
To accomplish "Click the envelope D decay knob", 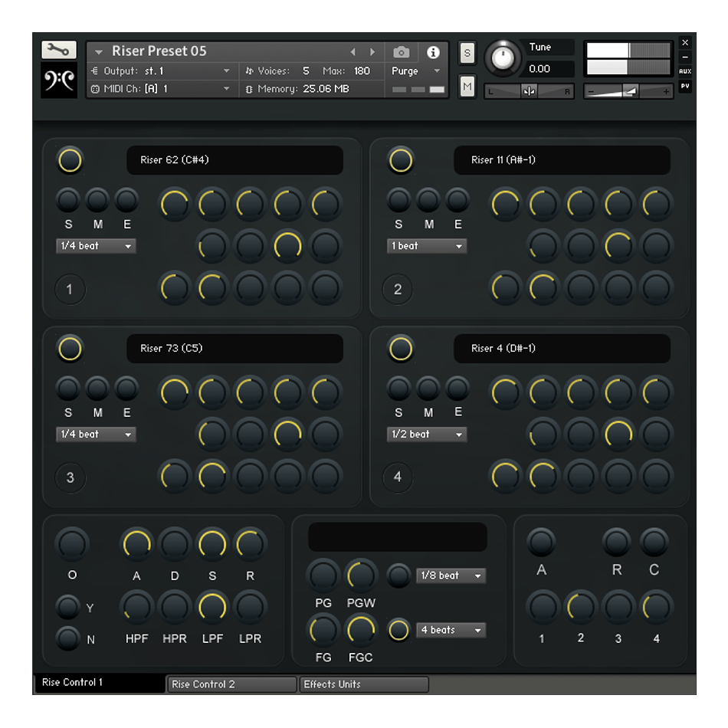I will coord(175,543).
